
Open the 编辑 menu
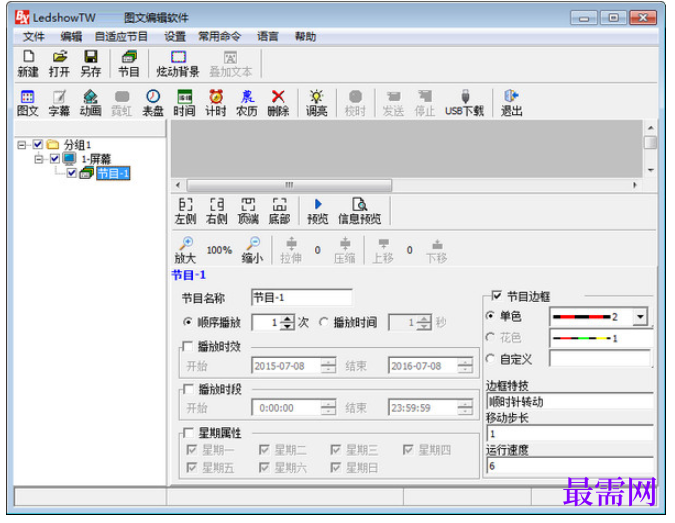pyautogui.click(x=71, y=37)
